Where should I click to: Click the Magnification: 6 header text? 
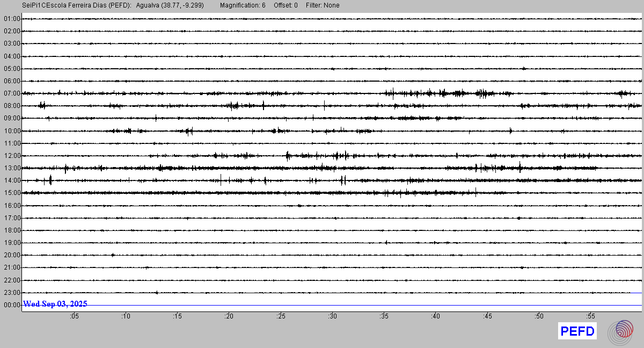coord(243,5)
